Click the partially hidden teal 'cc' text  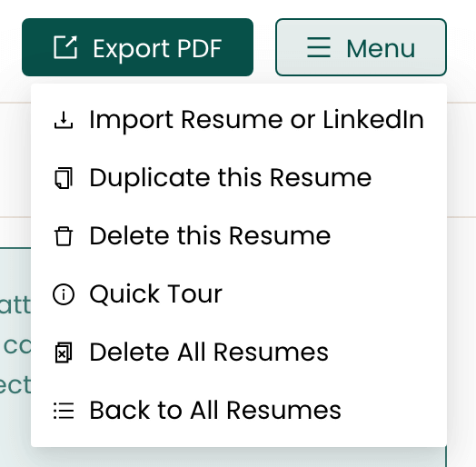tap(17, 346)
